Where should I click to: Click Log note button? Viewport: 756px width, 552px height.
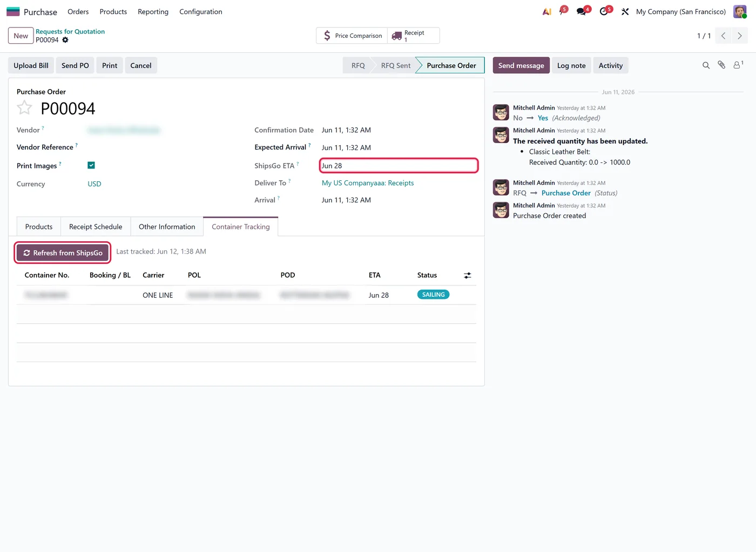coord(571,65)
